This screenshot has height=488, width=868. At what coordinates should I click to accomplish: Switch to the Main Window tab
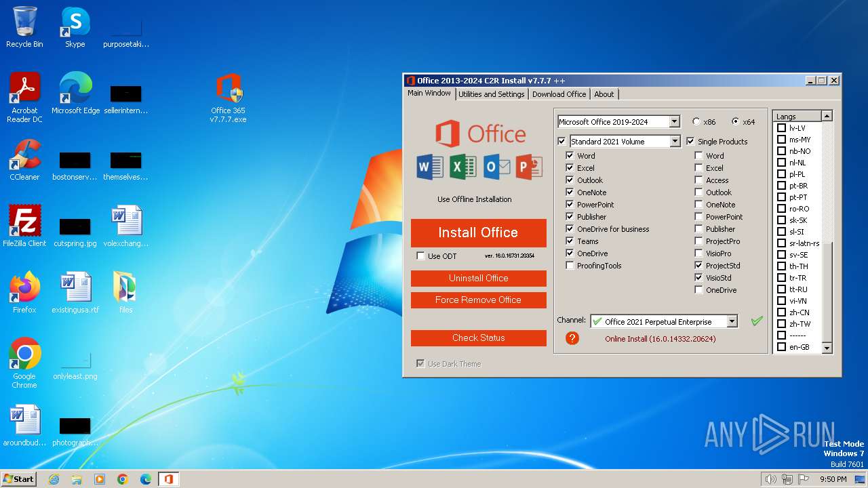point(429,94)
